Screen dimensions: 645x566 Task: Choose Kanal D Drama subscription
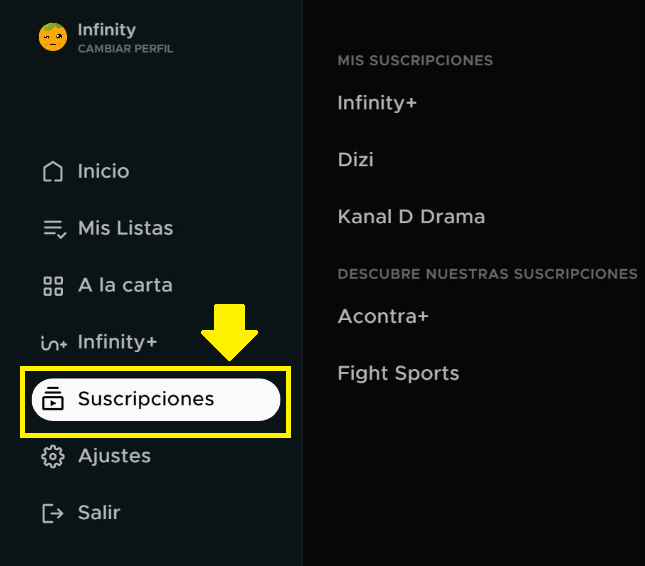(x=411, y=217)
